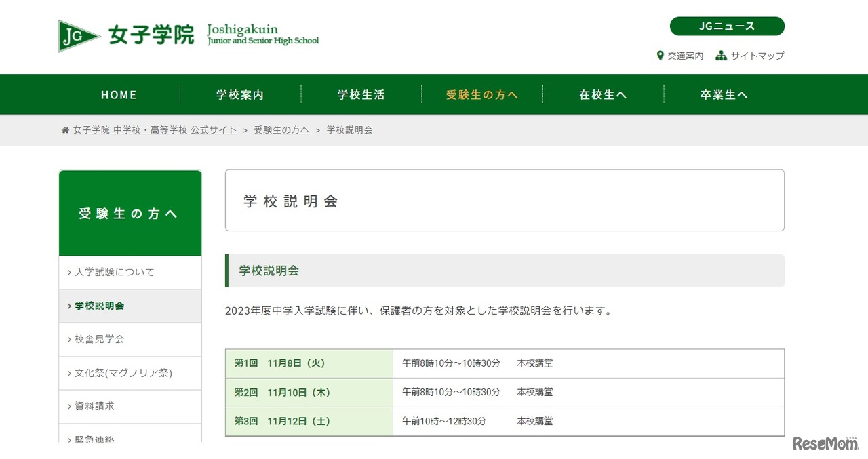Select 受験生の方へ in the navigation bar
Viewport: 868px width, 459px height.
(482, 95)
